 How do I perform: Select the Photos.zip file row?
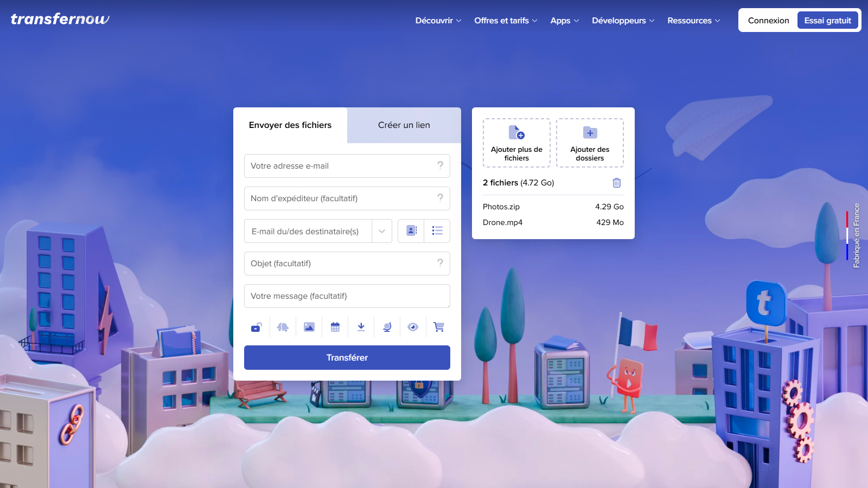(x=553, y=207)
